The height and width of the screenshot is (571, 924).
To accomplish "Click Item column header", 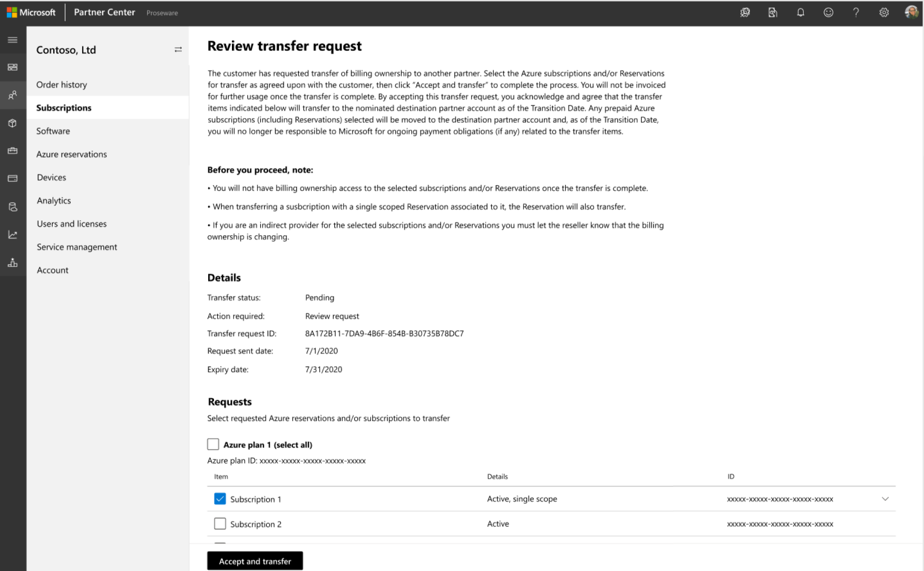I will point(221,477).
